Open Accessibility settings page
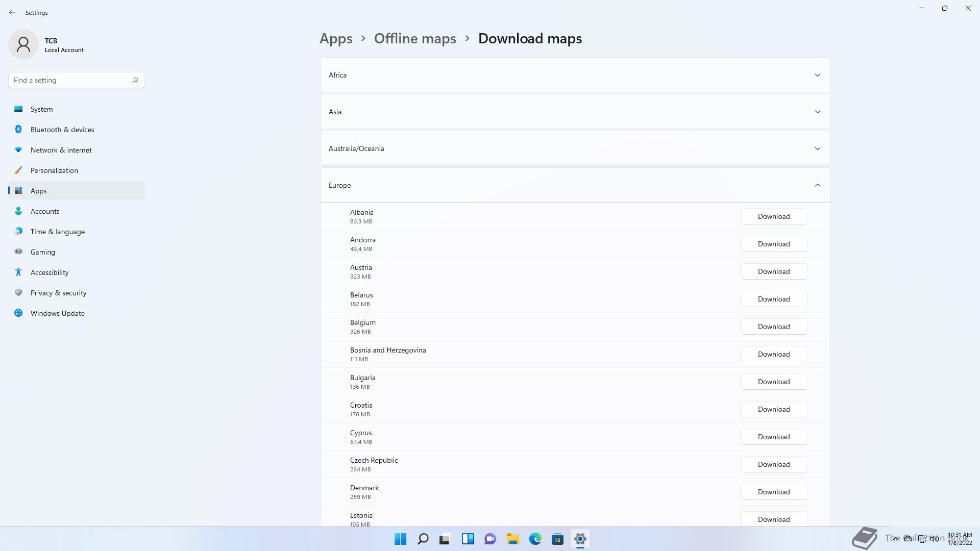The image size is (980, 551). (50, 272)
